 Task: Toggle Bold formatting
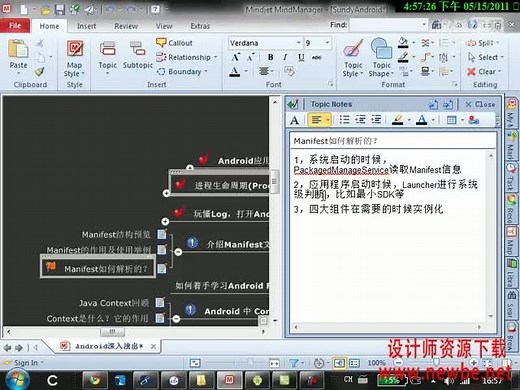point(270,57)
